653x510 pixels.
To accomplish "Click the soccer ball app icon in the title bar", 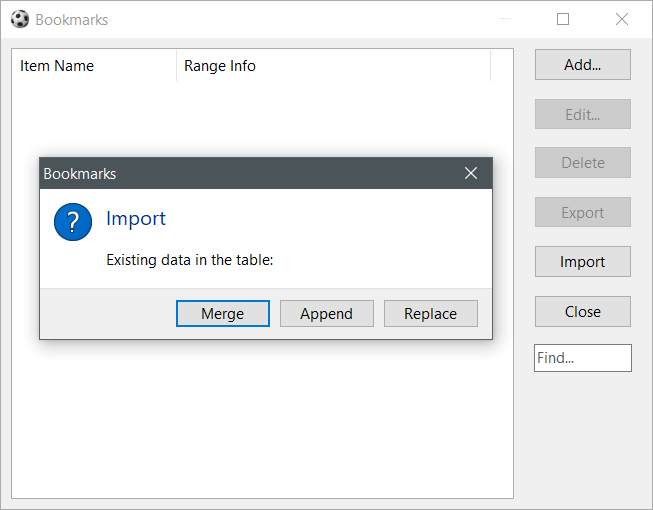I will click(x=20, y=19).
